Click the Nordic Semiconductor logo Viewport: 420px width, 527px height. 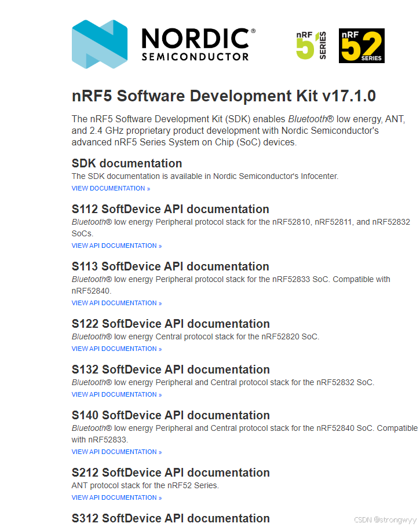click(164, 45)
